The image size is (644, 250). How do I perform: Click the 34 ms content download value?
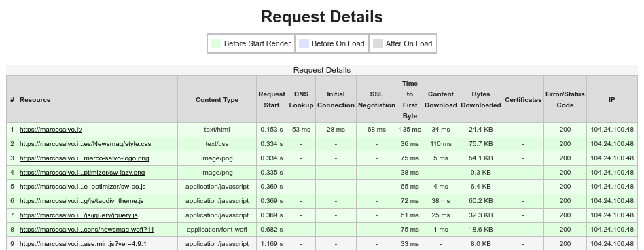click(441, 130)
